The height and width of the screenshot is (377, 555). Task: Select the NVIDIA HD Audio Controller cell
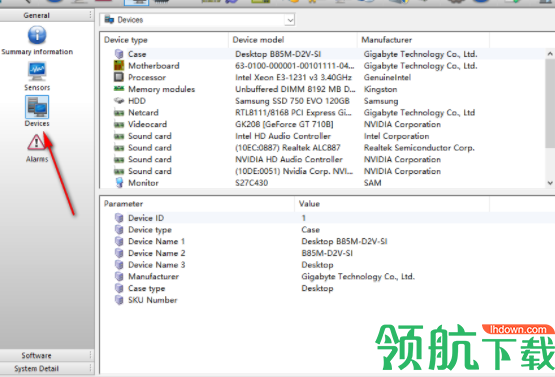289,159
